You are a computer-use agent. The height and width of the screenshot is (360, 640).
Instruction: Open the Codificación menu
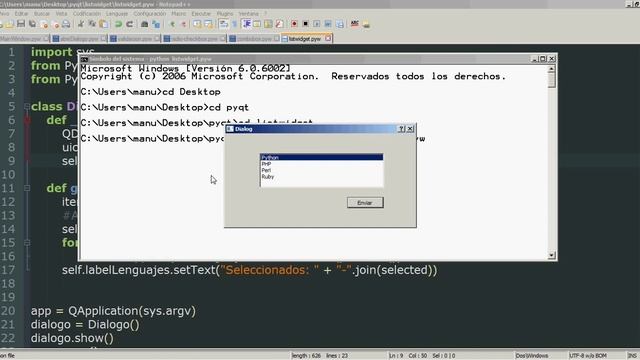[87, 14]
